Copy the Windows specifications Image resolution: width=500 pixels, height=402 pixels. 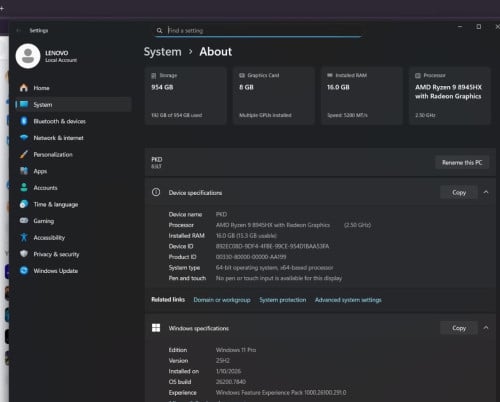[459, 328]
